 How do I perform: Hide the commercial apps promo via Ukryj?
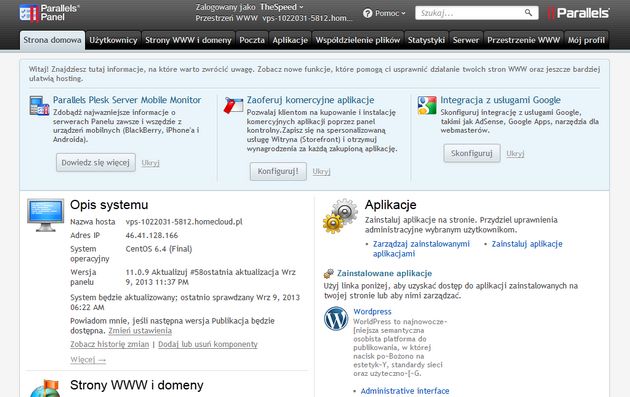321,172
